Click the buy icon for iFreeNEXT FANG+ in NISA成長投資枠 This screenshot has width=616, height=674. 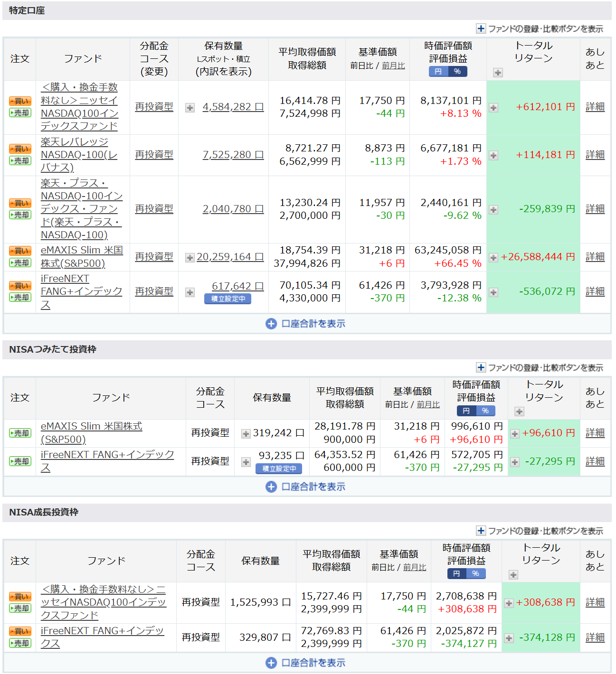point(20,631)
